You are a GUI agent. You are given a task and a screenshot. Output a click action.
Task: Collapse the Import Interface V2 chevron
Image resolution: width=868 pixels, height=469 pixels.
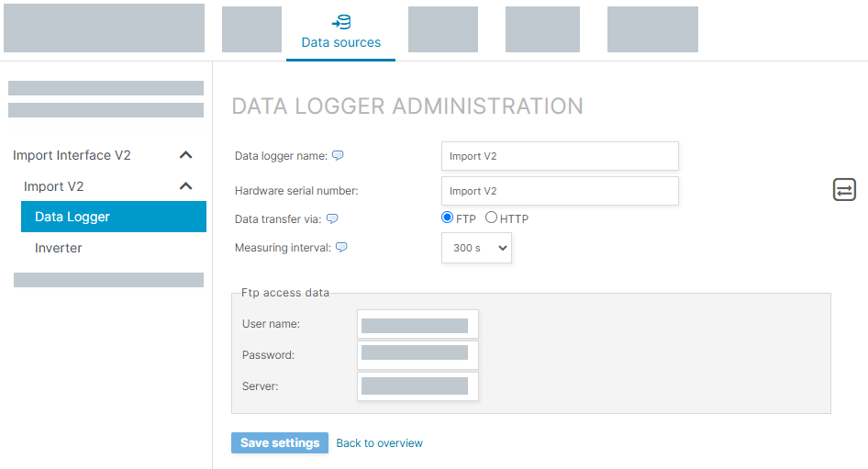[185, 155]
